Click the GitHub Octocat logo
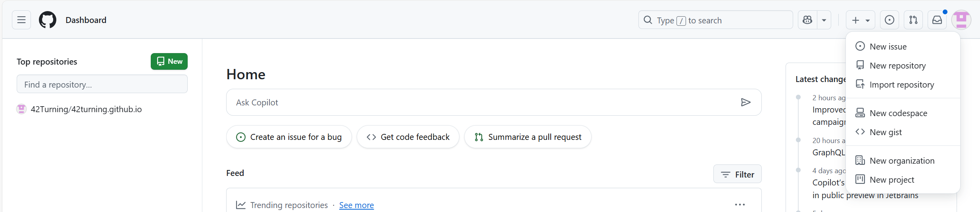 tap(48, 20)
